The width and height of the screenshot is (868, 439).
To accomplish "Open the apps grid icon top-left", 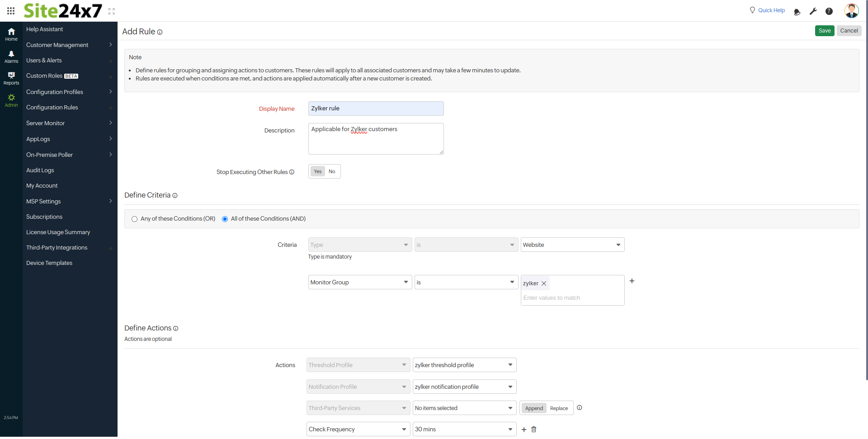I will [x=11, y=11].
